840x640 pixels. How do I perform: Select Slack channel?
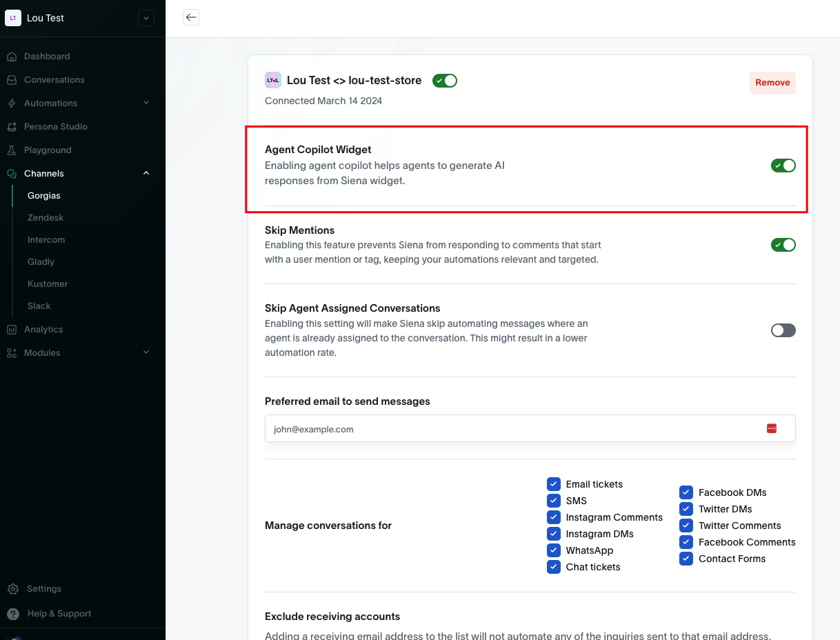point(39,306)
